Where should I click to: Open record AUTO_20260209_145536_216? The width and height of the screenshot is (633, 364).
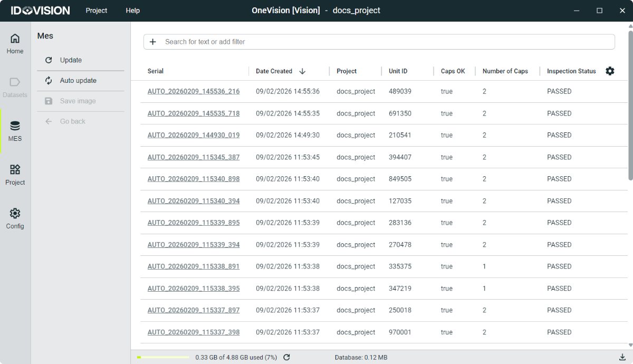point(194,91)
